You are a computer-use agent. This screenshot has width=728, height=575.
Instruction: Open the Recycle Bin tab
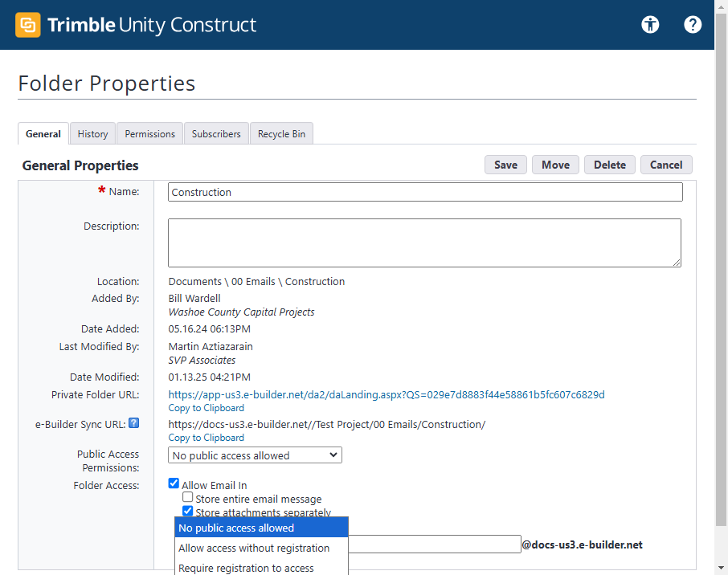click(x=281, y=133)
